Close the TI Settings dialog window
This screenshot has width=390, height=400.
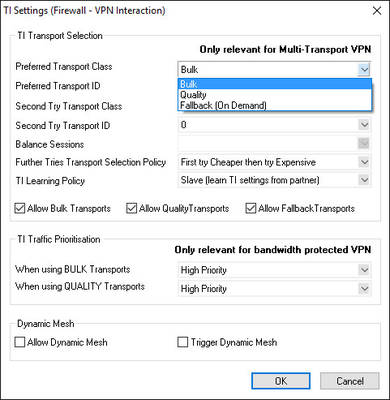coord(377,11)
